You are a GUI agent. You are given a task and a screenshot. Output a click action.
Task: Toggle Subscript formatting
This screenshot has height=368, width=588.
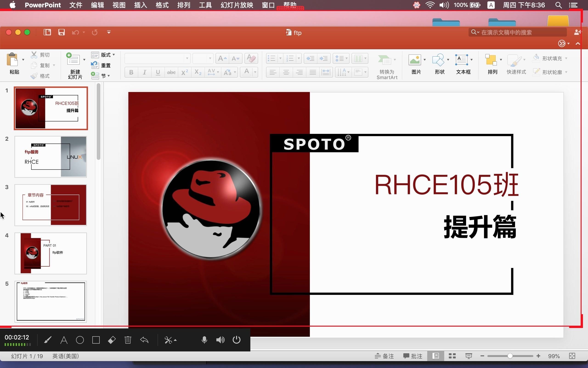pos(198,72)
